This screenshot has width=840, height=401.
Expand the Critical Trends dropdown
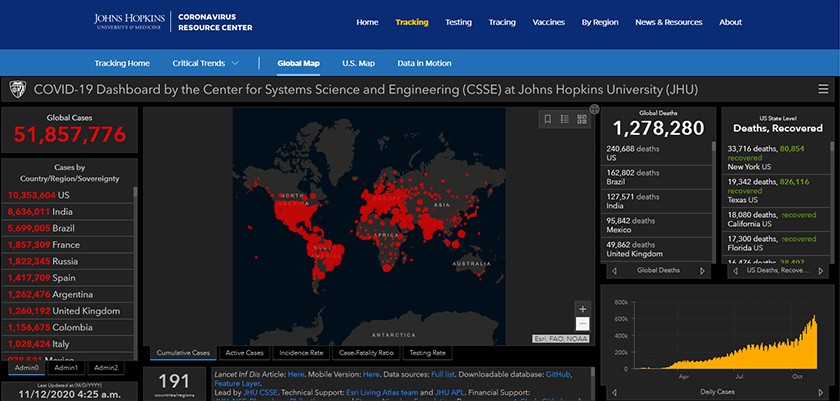(x=206, y=63)
